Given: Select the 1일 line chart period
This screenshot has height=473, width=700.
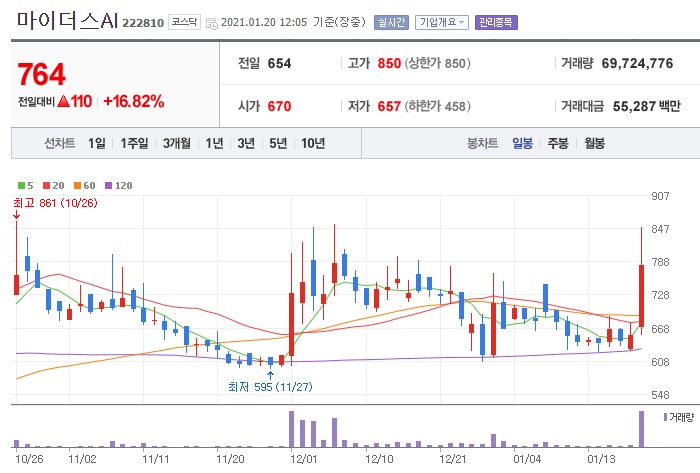Looking at the screenshot, I should pyautogui.click(x=96, y=143).
